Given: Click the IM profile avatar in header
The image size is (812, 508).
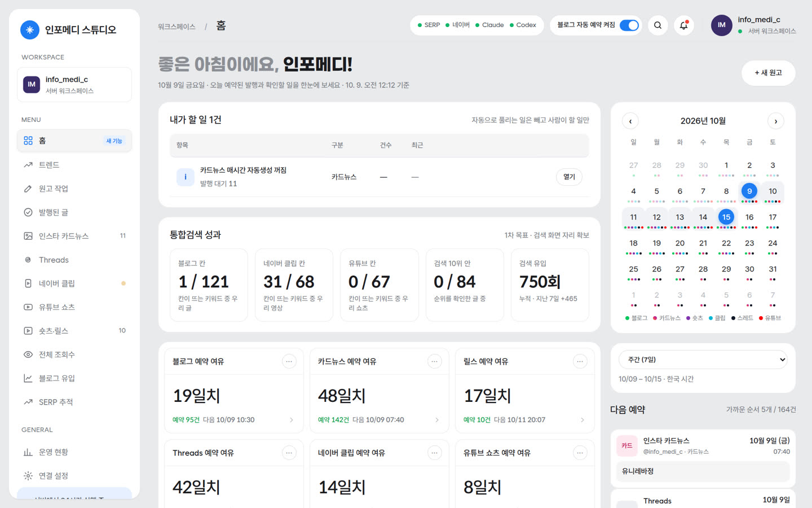Looking at the screenshot, I should click(x=721, y=25).
